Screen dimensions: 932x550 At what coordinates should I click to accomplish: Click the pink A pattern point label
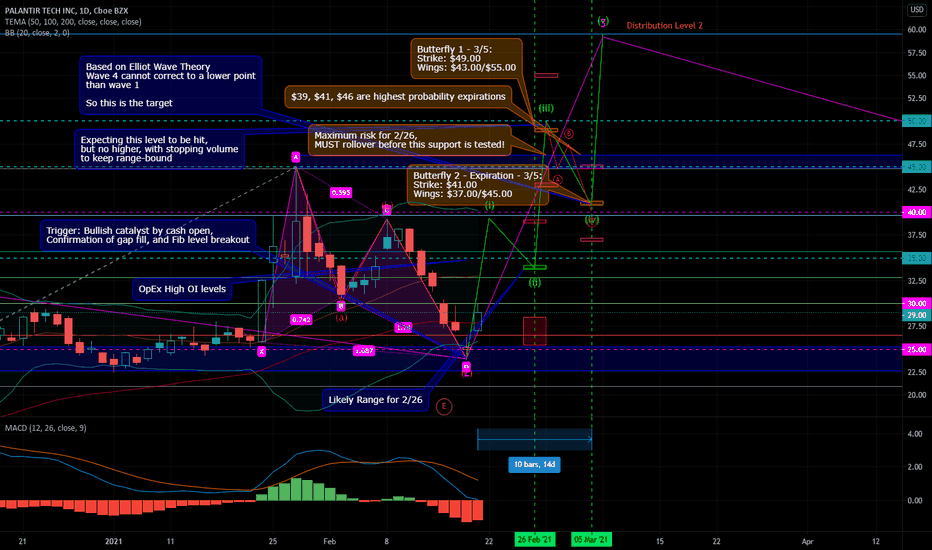point(295,157)
